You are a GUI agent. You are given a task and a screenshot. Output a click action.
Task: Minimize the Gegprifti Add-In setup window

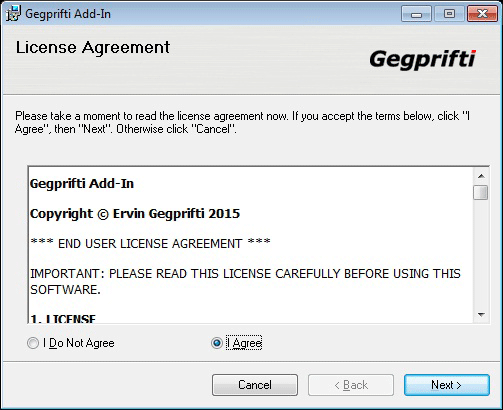click(x=416, y=14)
